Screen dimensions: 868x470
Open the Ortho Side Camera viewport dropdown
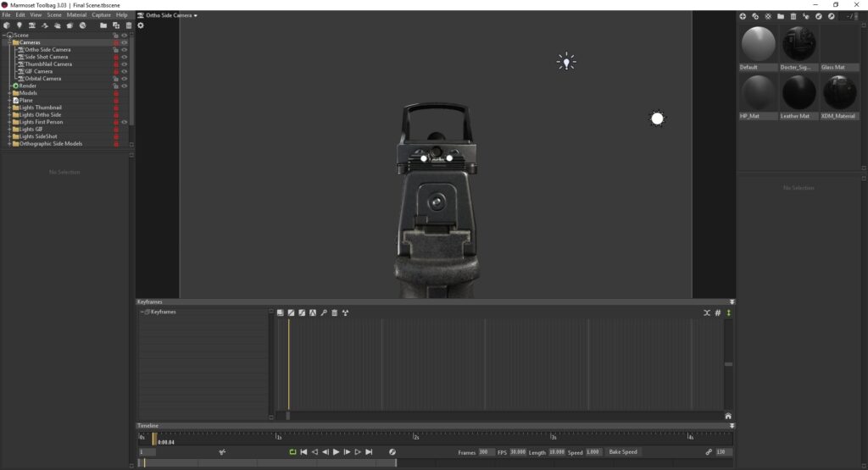pos(168,15)
